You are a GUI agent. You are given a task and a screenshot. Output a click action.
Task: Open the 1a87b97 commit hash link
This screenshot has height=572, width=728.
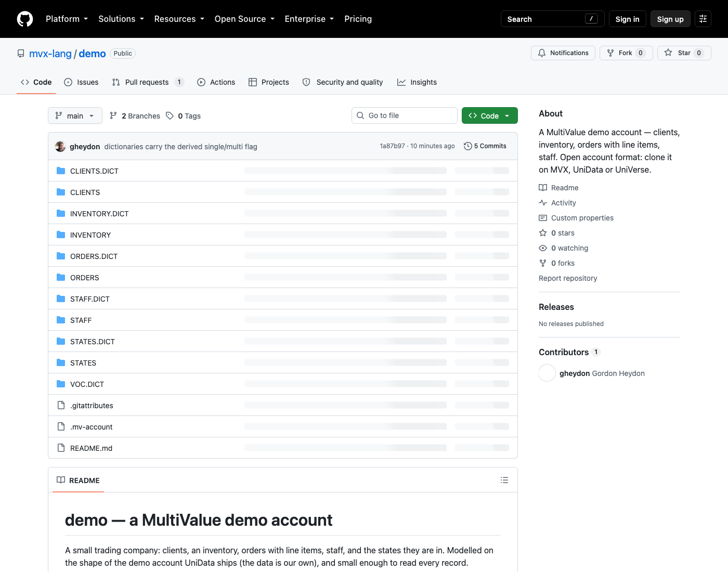[392, 146]
